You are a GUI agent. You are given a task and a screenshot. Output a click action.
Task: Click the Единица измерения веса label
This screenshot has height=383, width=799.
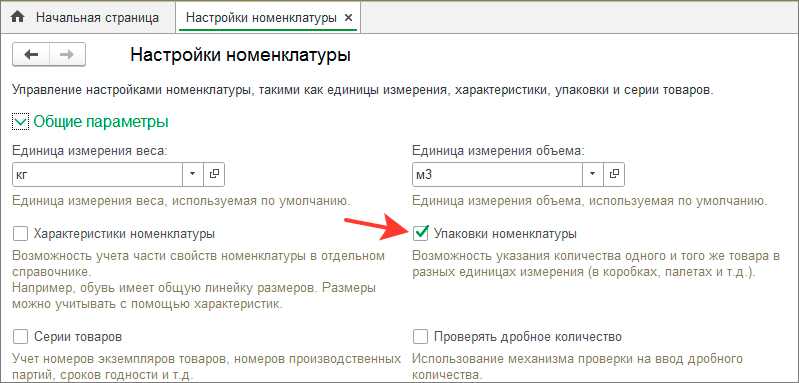click(x=90, y=151)
